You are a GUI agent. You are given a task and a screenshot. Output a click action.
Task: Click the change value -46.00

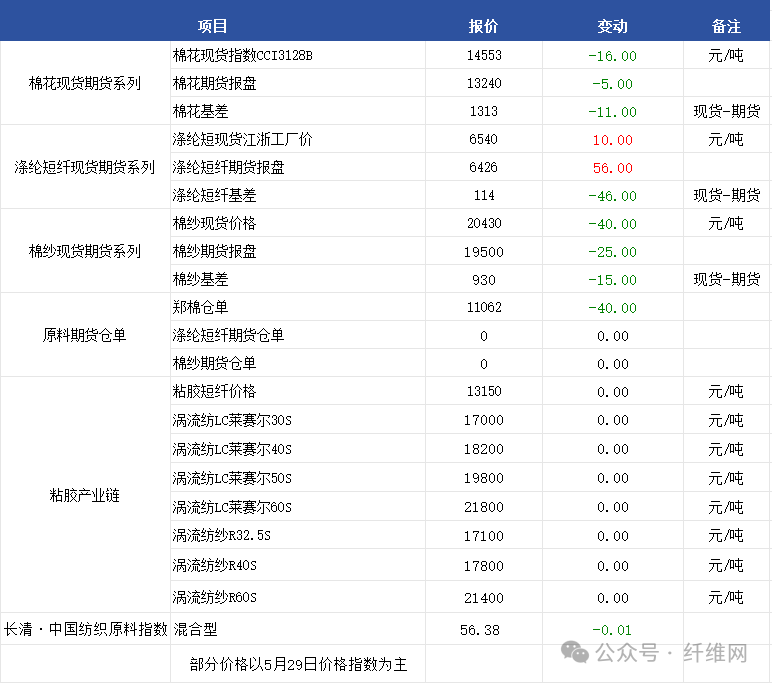point(612,196)
